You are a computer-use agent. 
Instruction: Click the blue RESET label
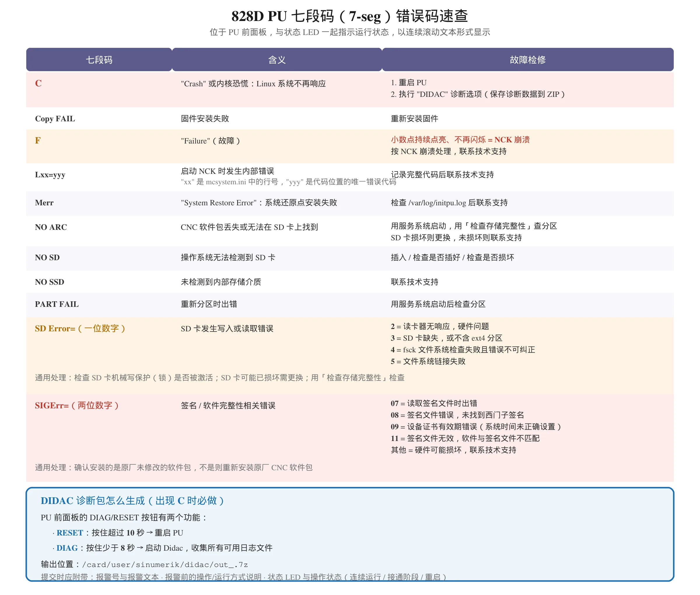click(x=70, y=532)
